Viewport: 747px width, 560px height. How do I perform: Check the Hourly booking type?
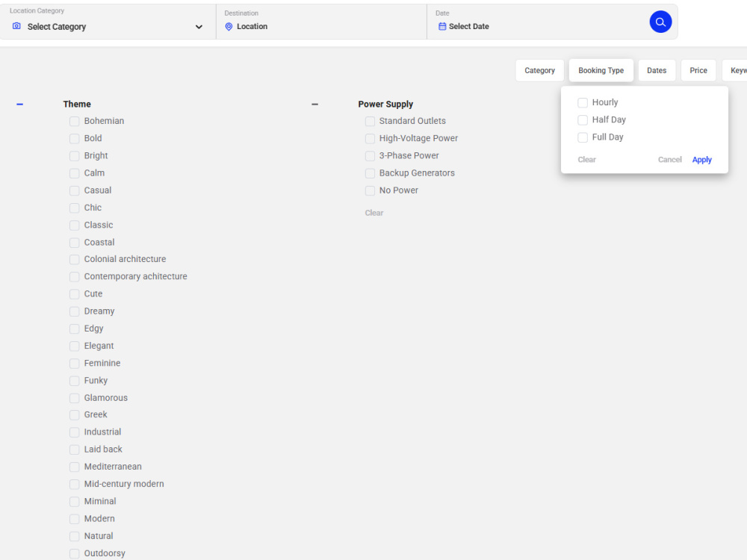pos(583,103)
